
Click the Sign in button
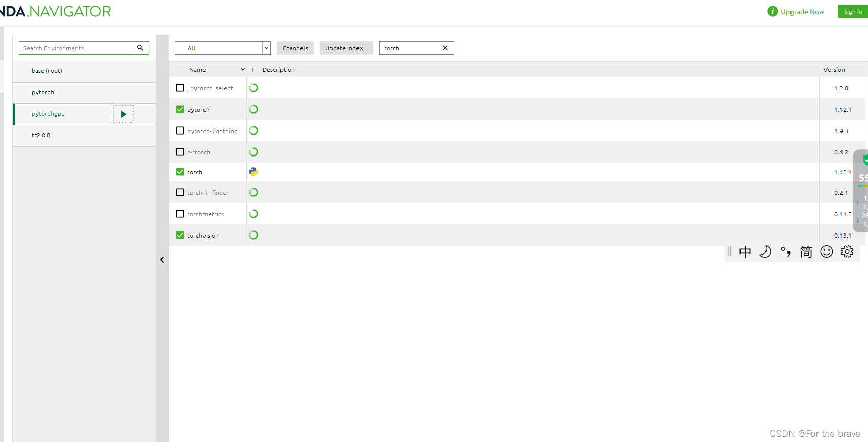coord(853,11)
